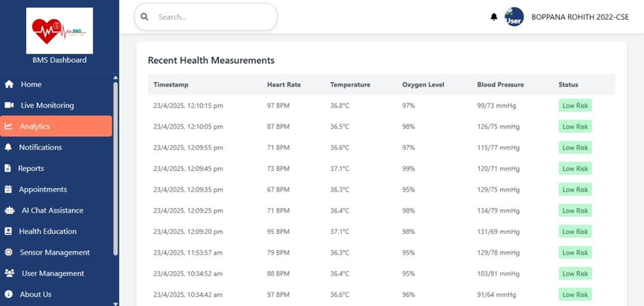Click the 99/73 mmHg blood pressure
Viewport: 644px width, 306px height.
tap(496, 106)
